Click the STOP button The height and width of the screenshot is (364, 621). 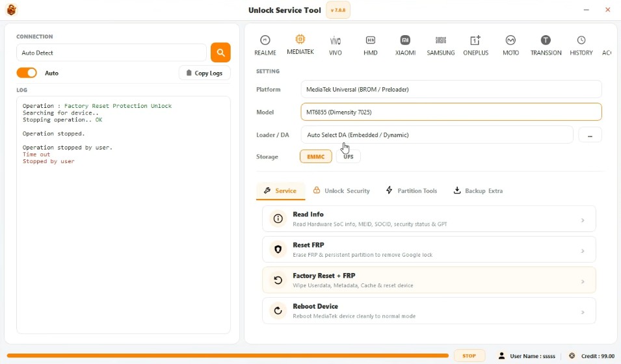[x=469, y=356]
